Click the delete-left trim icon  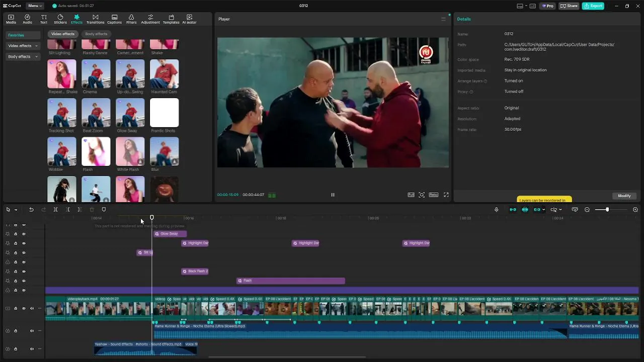[x=67, y=210]
